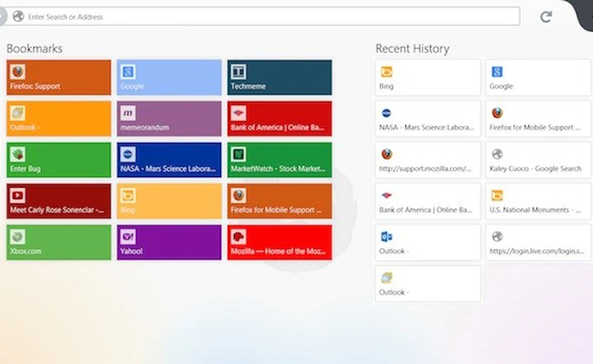Click the YouTube icon on Meet Carly Rose tile
The image size is (593, 364).
(18, 196)
